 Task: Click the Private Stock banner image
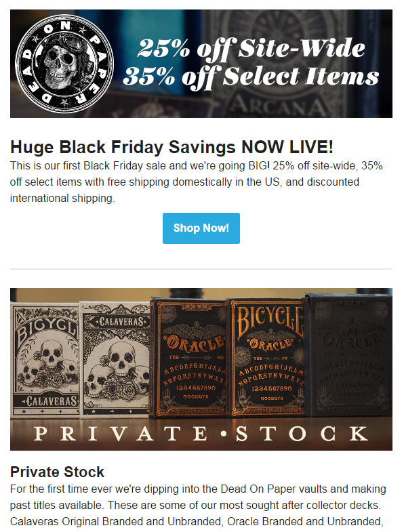pyautogui.click(x=201, y=369)
